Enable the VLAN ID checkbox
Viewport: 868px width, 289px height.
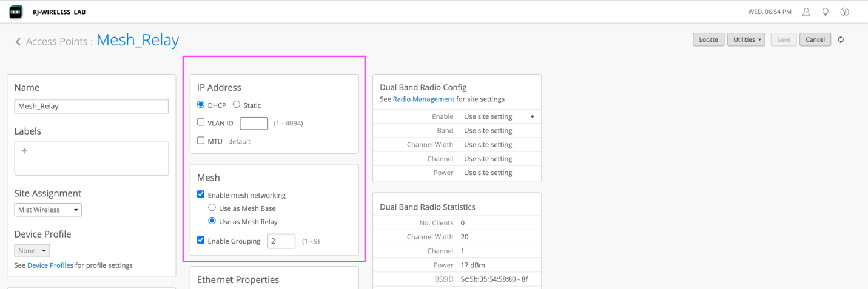[x=201, y=122]
